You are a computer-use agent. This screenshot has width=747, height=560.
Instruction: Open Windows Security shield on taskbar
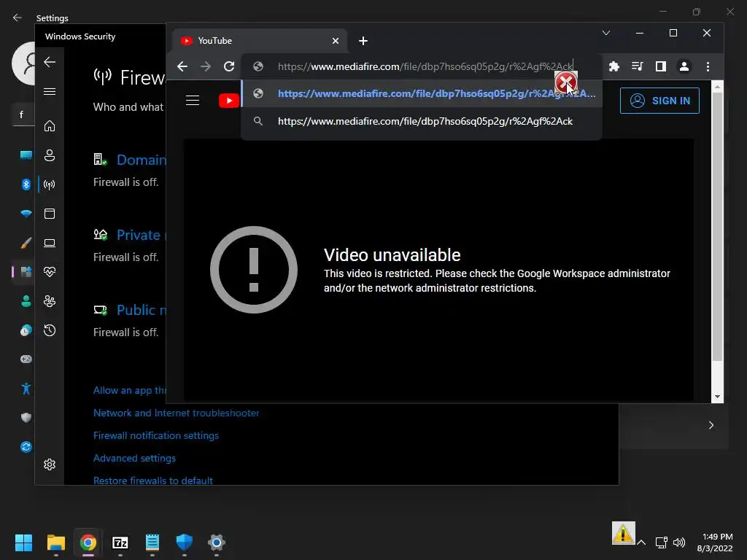click(x=185, y=542)
